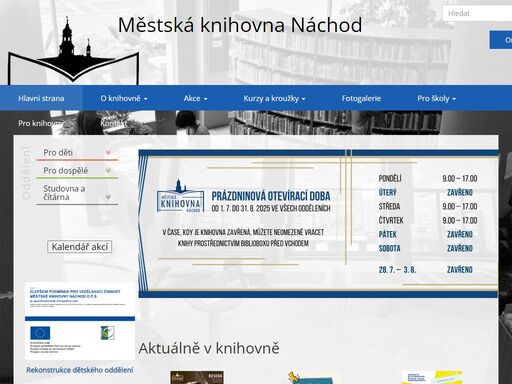Click the EU project funding banner image

pyautogui.click(x=80, y=321)
